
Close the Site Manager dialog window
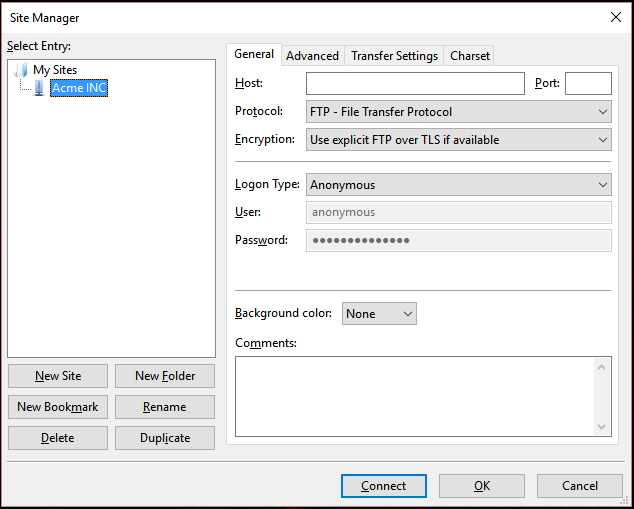coord(614,17)
